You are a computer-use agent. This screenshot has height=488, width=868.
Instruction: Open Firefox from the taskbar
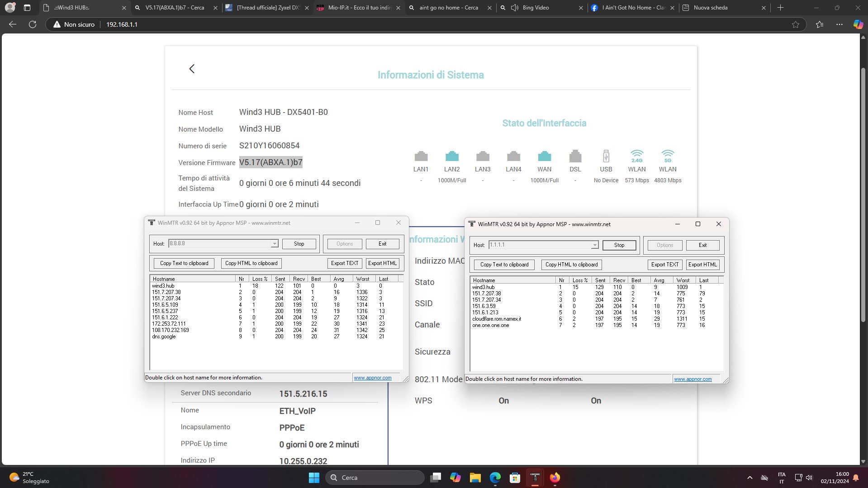click(555, 478)
